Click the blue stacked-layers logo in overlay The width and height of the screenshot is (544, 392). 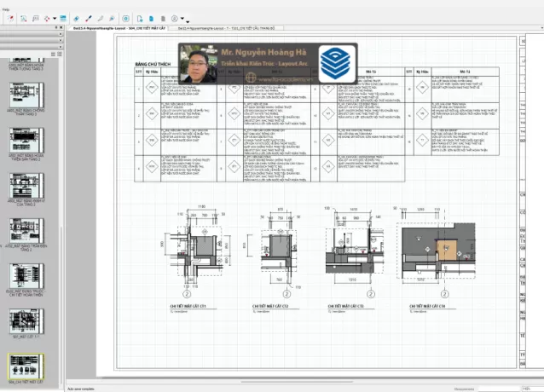click(x=337, y=64)
